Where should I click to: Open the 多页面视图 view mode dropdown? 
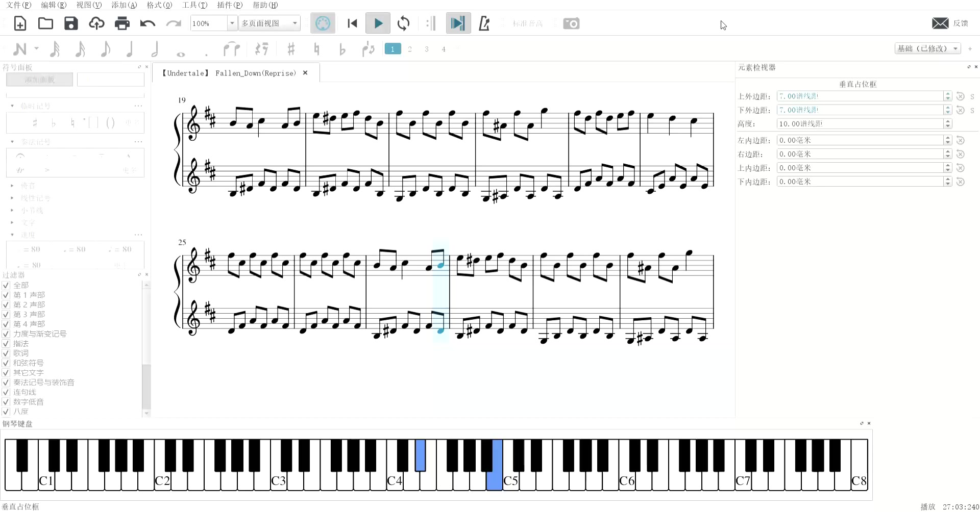click(269, 23)
